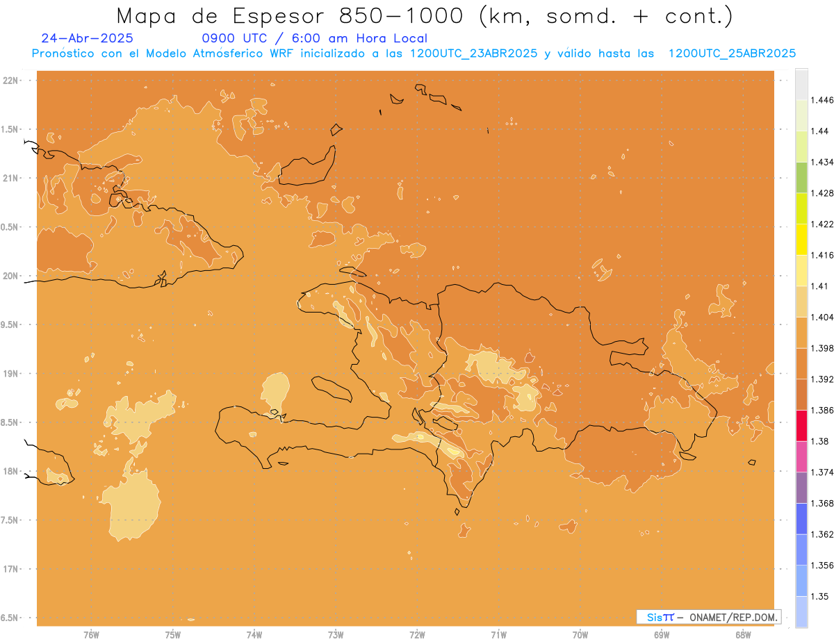This screenshot has width=834, height=644.
Task: Click the legend value '1.386'
Action: [x=822, y=410]
